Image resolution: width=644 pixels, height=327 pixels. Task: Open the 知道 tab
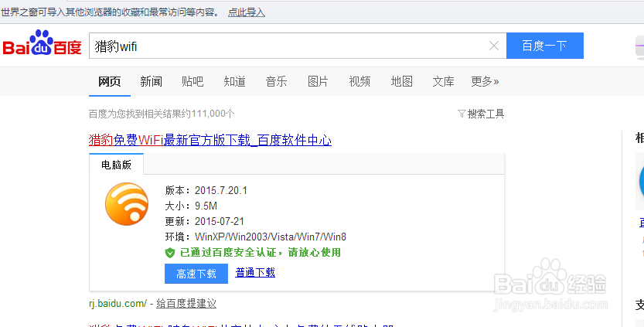click(x=234, y=81)
